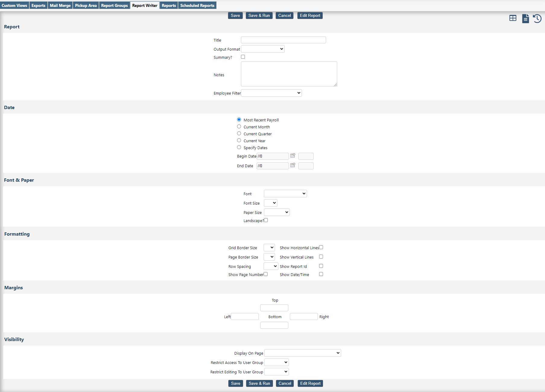Click the bottom Cancel button
The width and height of the screenshot is (545, 392).
(285, 384)
